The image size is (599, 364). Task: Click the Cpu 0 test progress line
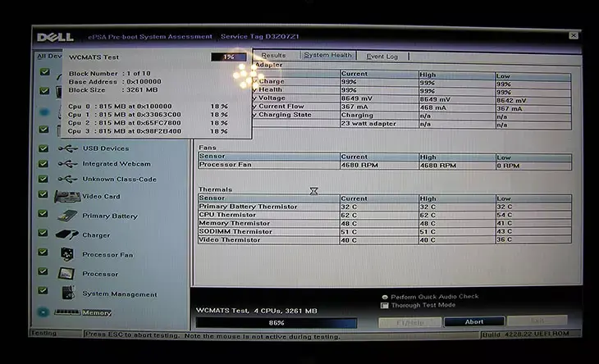(x=148, y=107)
